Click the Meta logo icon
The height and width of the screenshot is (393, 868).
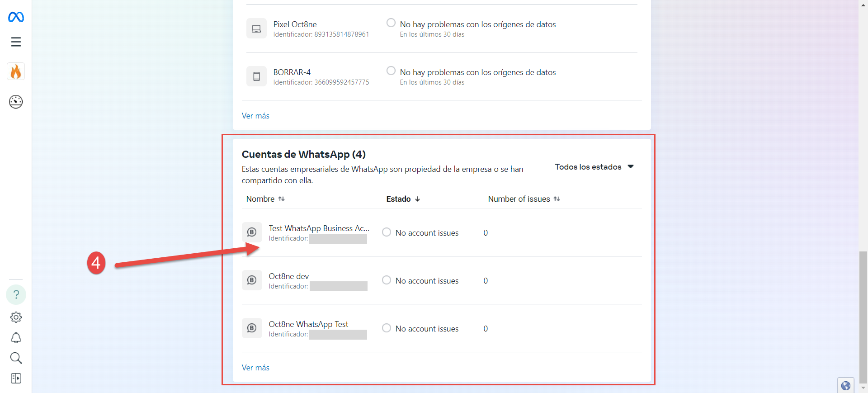coord(16,17)
